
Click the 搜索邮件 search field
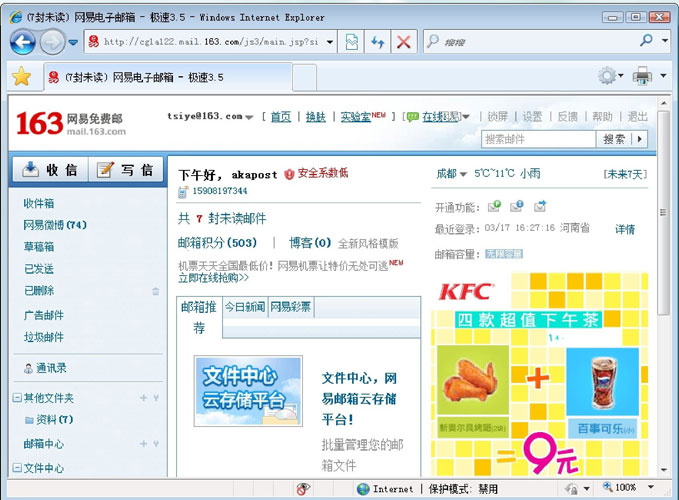coord(538,139)
